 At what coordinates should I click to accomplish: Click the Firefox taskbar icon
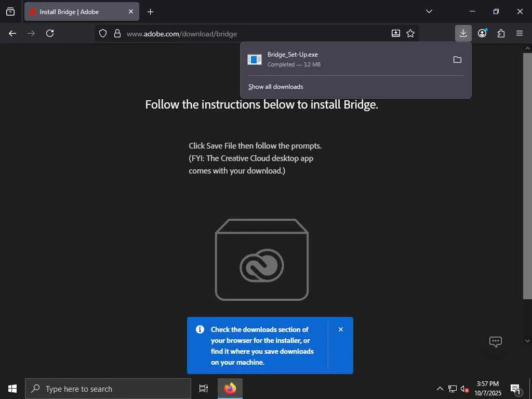[230, 389]
